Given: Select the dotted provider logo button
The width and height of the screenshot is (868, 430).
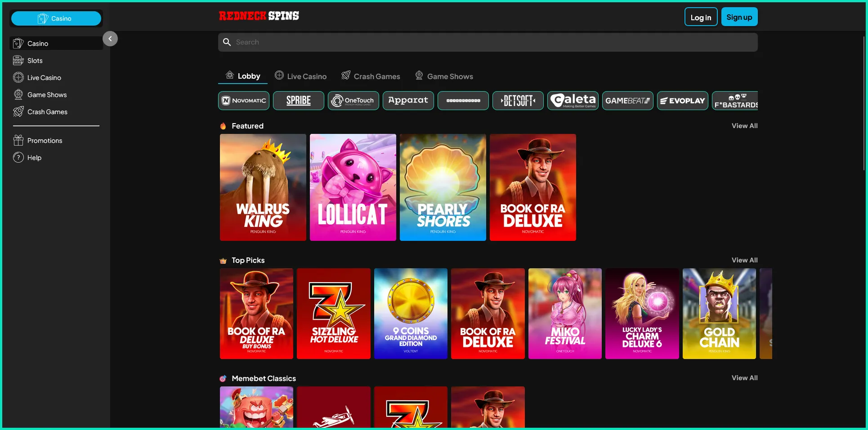Looking at the screenshot, I should pos(463,101).
